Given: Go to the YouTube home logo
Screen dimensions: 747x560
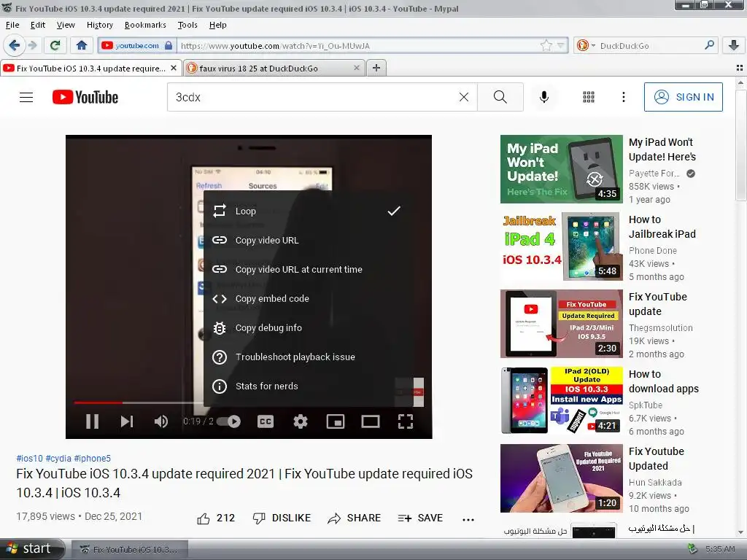Looking at the screenshot, I should click(85, 97).
